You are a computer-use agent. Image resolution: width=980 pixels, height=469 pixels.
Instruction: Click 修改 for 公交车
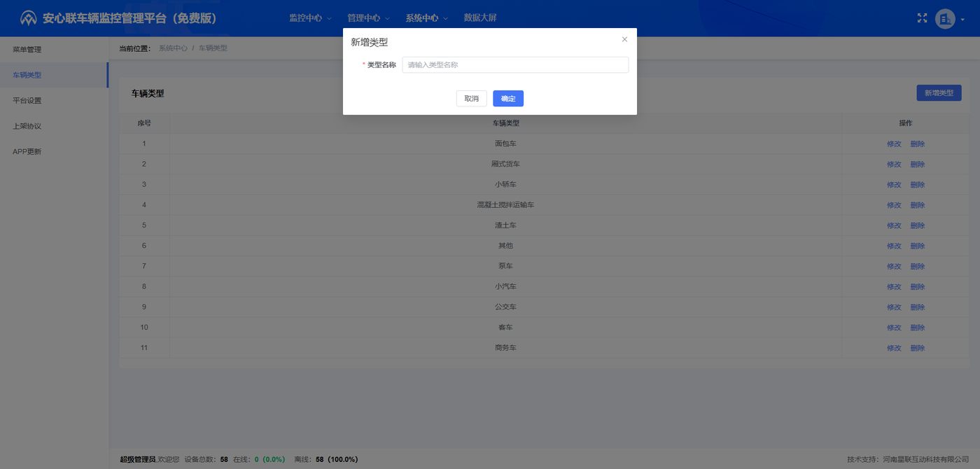tap(894, 307)
